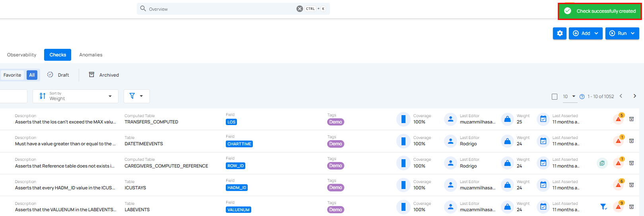Click the weight icon on TRANSFERS_COMPUTED row

point(507,119)
